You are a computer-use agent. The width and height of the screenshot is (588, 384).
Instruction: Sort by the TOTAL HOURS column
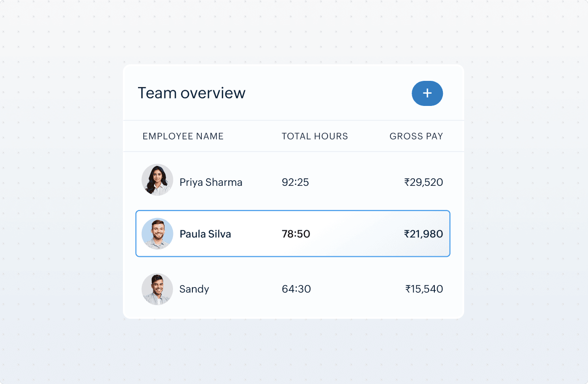(x=314, y=136)
